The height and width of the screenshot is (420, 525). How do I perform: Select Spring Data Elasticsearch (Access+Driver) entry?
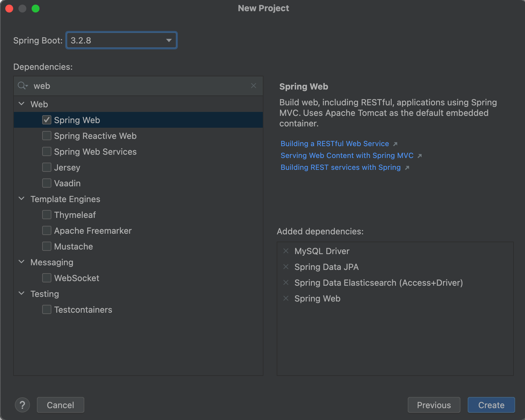pyautogui.click(x=379, y=283)
